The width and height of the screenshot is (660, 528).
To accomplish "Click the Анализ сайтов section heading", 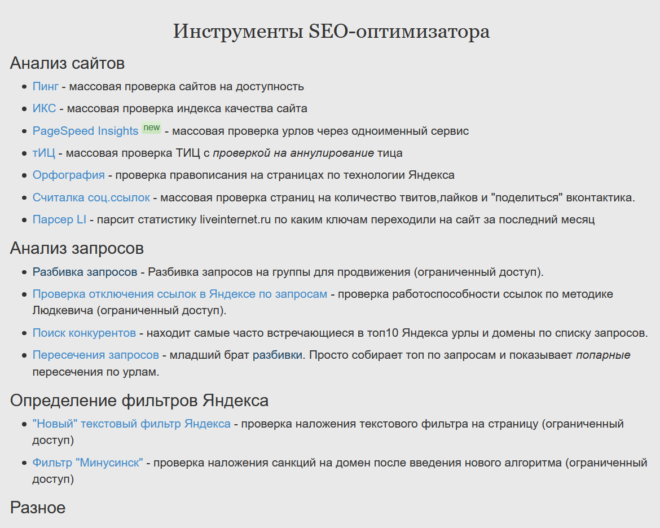I will [68, 63].
